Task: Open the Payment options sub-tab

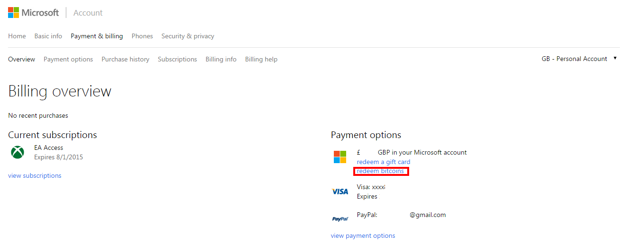Action: pos(68,59)
